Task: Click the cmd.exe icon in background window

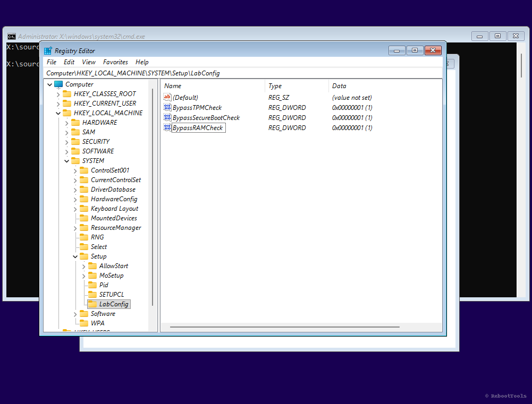Action: 12,36
